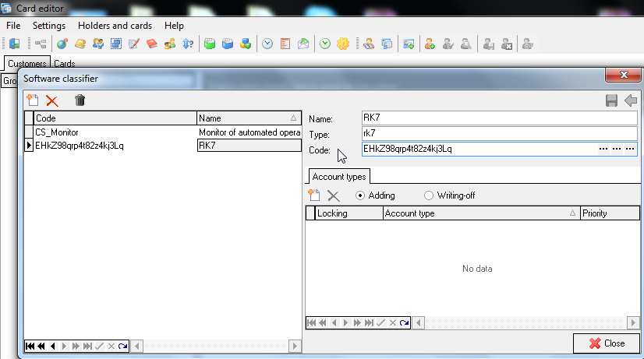Open the red book icon in main toolbar

pyautogui.click(x=152, y=44)
